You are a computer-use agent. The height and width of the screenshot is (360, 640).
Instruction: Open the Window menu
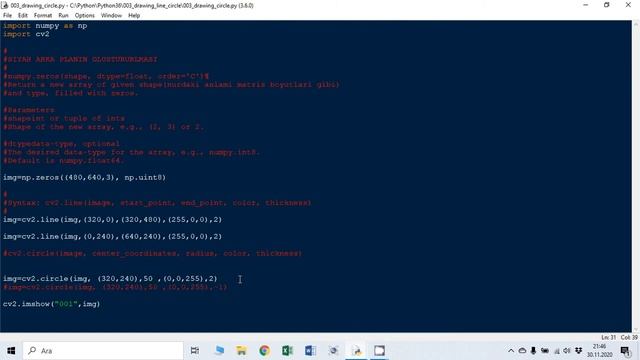tap(111, 16)
